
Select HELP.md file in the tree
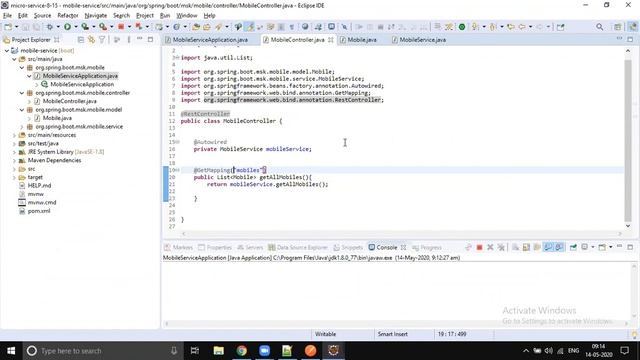pos(39,186)
